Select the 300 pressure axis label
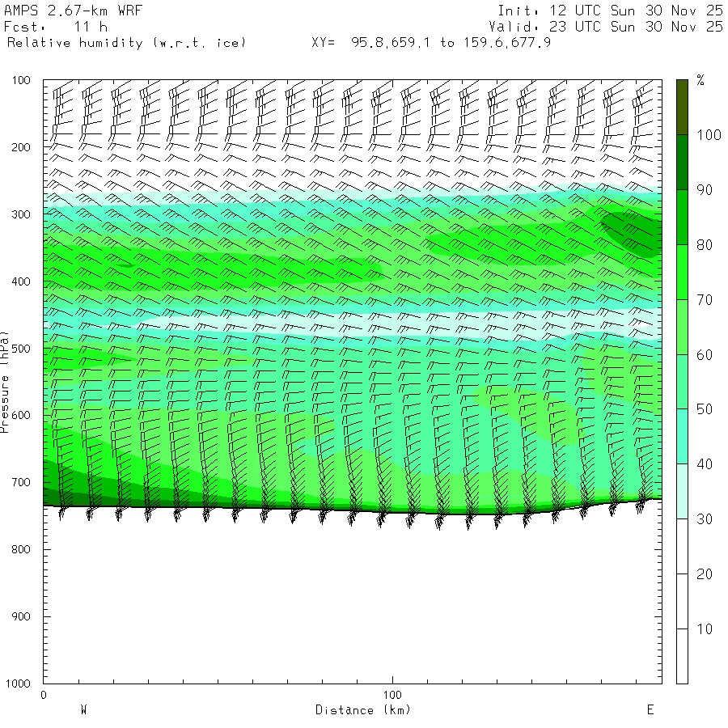Image resolution: width=728 pixels, height=728 pixels. [x=21, y=214]
